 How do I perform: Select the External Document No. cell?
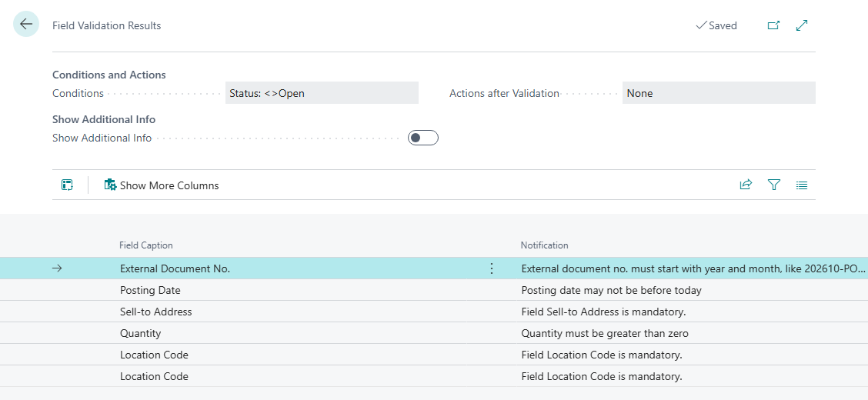coord(175,269)
